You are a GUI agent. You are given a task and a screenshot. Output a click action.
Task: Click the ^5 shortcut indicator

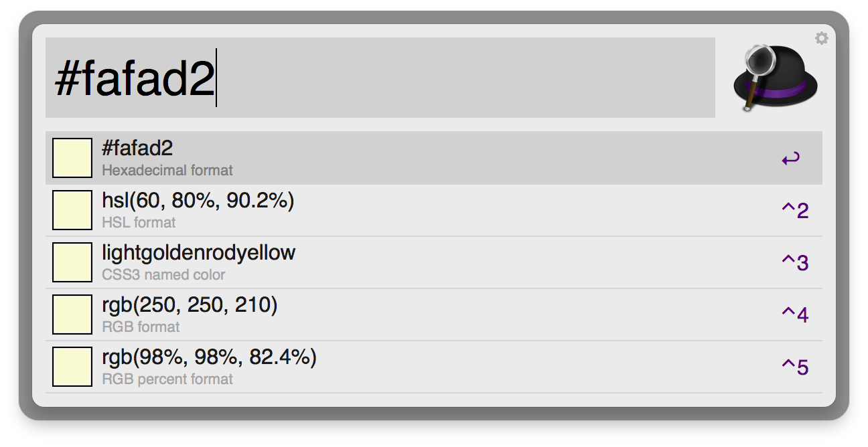coord(795,367)
